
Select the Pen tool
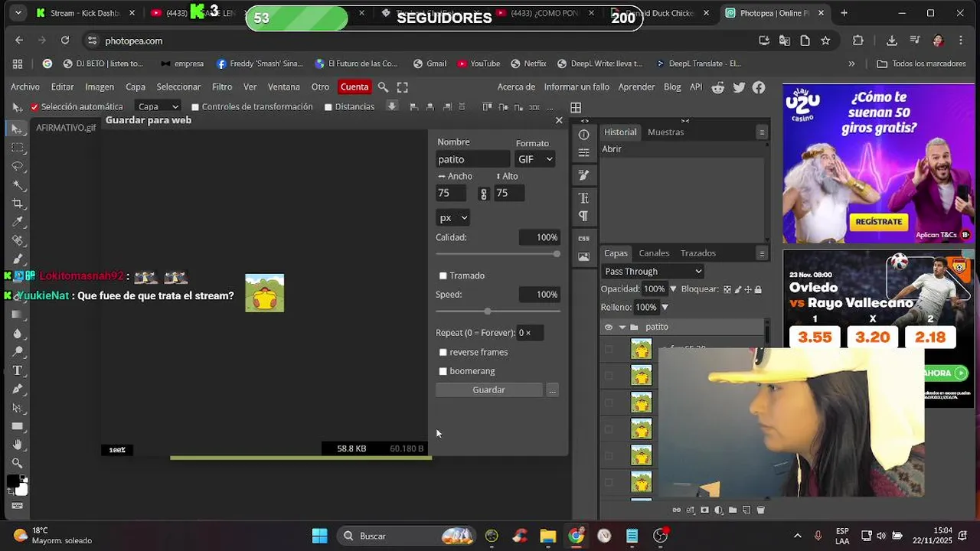(18, 389)
